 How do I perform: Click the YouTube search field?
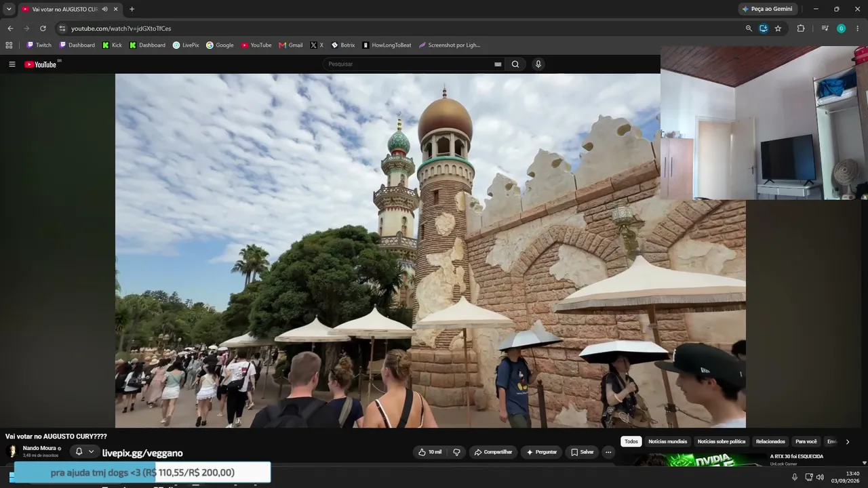pyautogui.click(x=409, y=64)
